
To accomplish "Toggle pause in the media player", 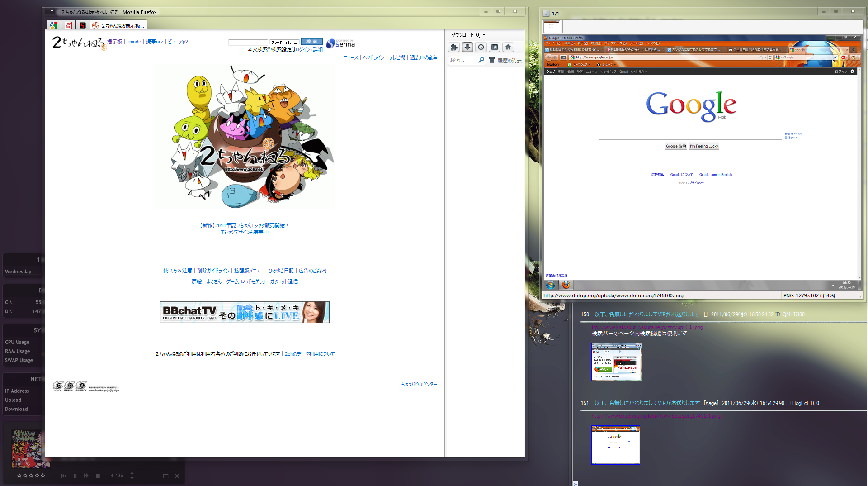I will click(x=75, y=476).
